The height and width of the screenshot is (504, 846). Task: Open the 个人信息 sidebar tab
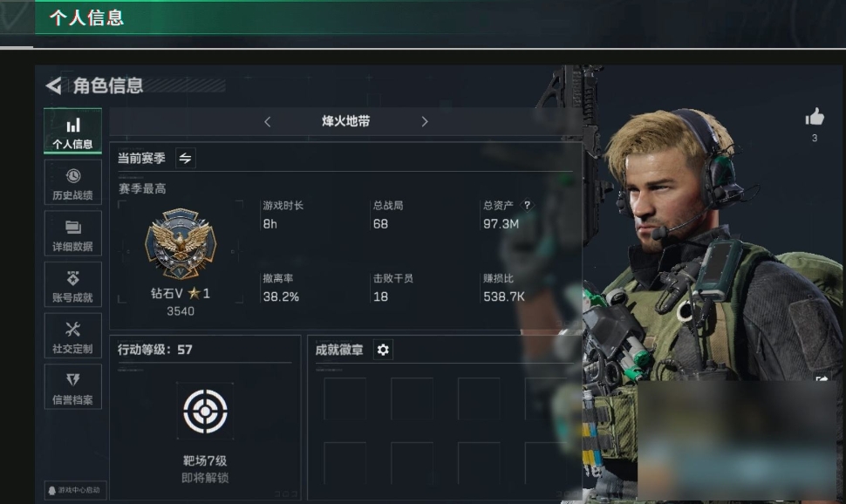73,131
